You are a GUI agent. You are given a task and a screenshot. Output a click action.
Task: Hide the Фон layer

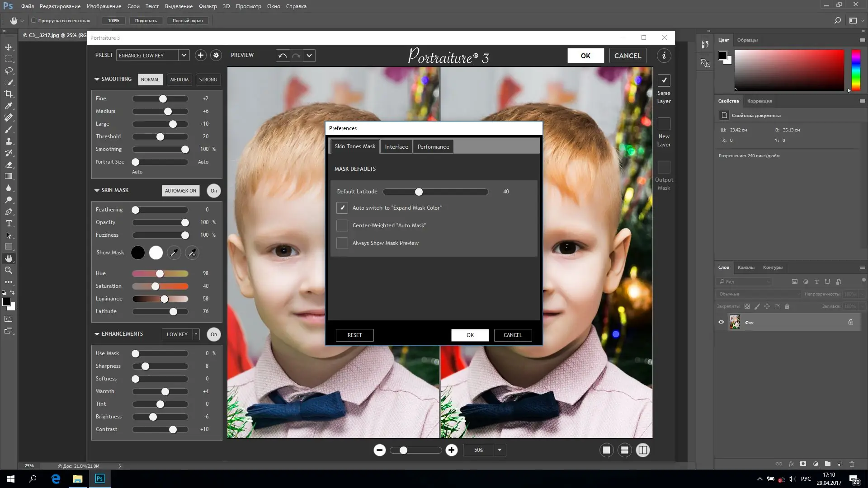[721, 322]
